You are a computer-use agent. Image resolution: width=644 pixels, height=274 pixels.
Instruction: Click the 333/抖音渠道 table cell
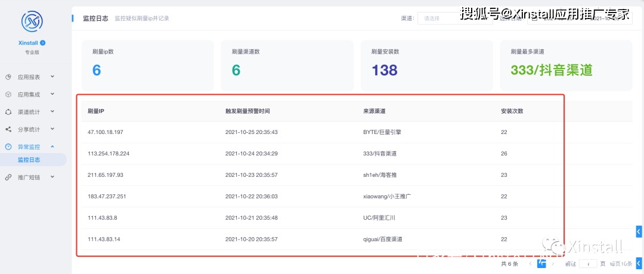click(380, 154)
